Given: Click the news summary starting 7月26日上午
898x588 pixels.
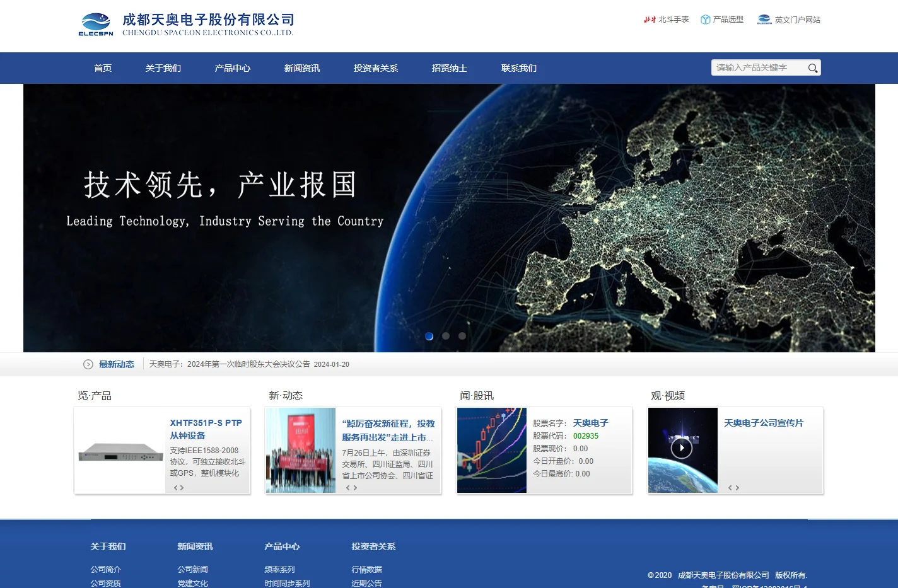Looking at the screenshot, I should point(388,464).
